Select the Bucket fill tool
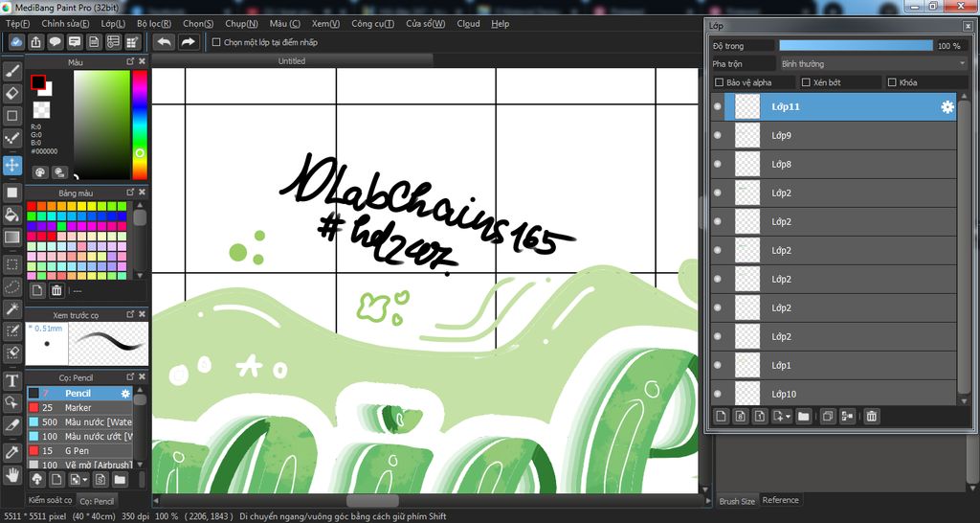 11,216
